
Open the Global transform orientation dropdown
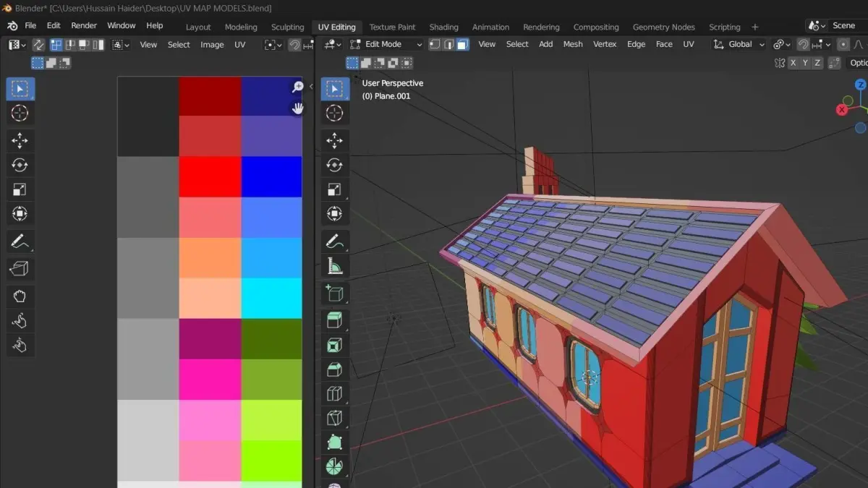(739, 44)
